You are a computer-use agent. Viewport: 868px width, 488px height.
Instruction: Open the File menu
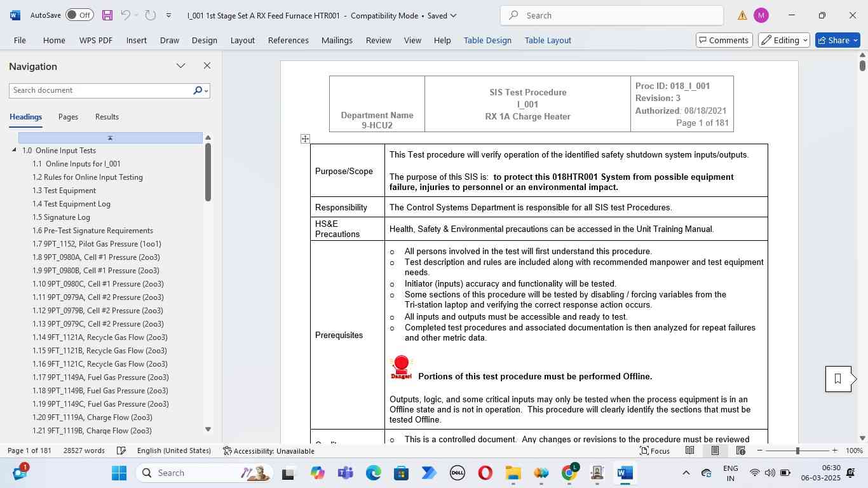click(20, 40)
